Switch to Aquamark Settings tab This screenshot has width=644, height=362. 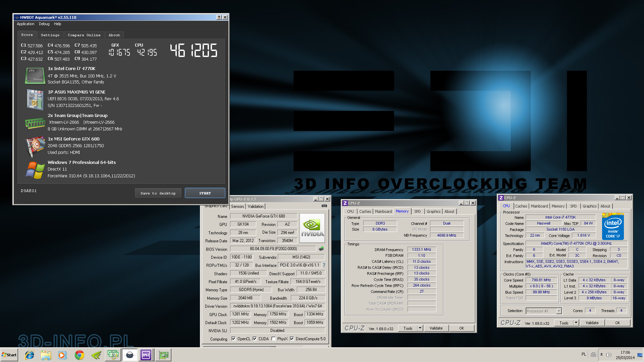tap(50, 35)
